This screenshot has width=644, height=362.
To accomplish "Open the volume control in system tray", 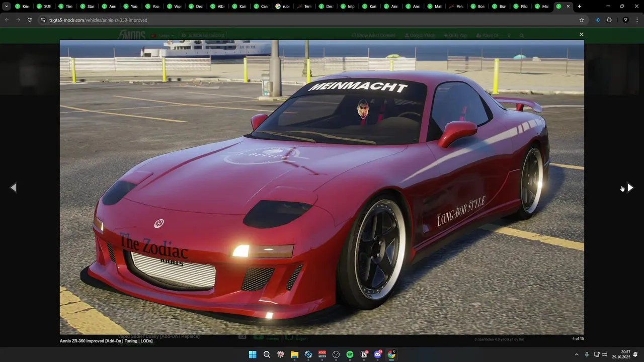I will click(604, 354).
